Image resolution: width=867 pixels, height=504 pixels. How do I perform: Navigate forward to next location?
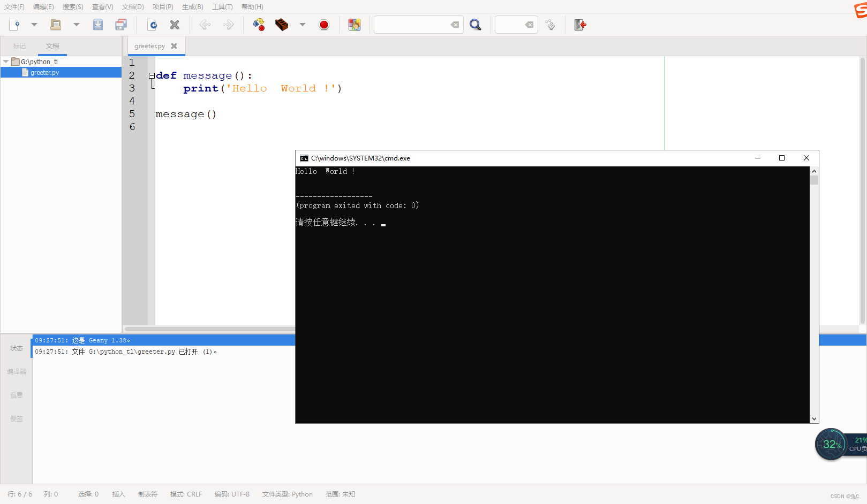(x=228, y=25)
